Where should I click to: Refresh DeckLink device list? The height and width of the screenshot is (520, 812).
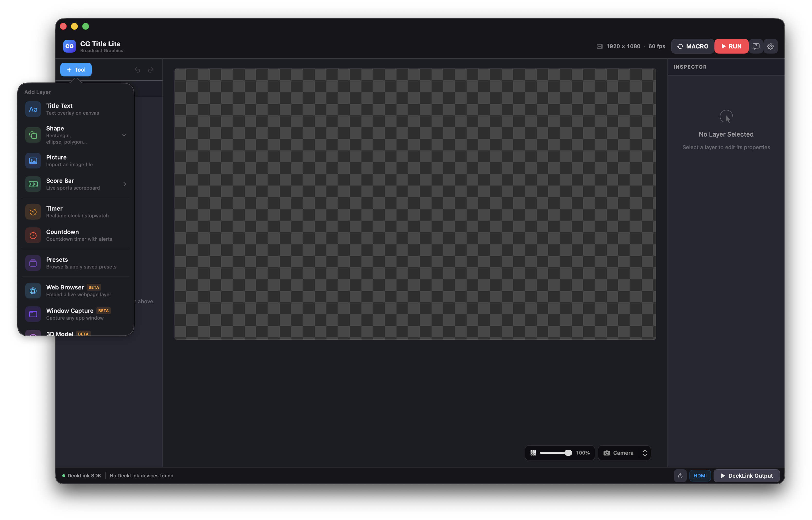[680, 475]
